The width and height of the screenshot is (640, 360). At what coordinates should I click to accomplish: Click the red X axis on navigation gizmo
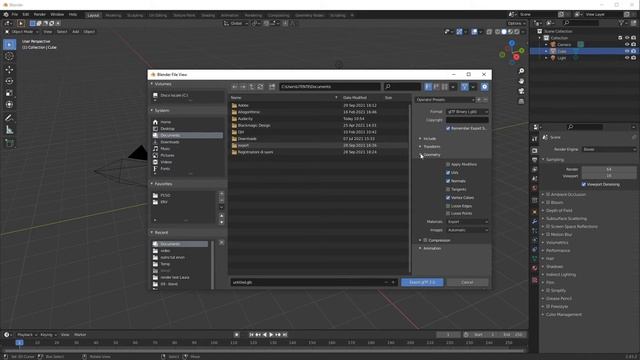516,57
